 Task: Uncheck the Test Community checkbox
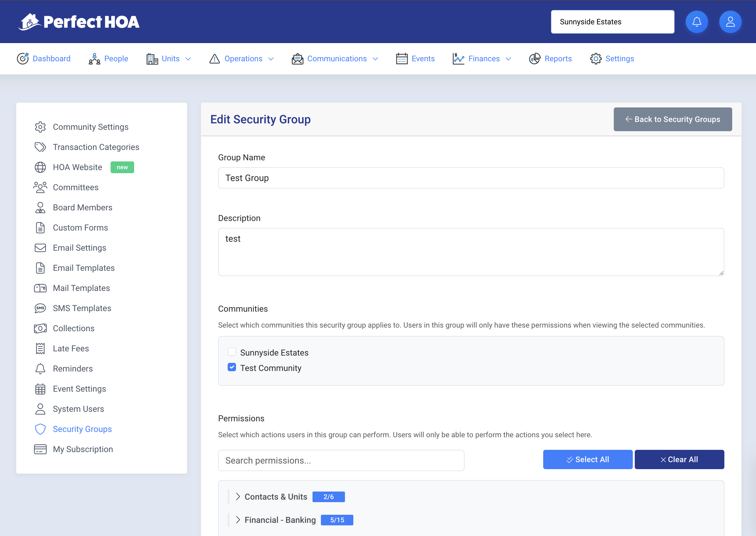click(232, 367)
